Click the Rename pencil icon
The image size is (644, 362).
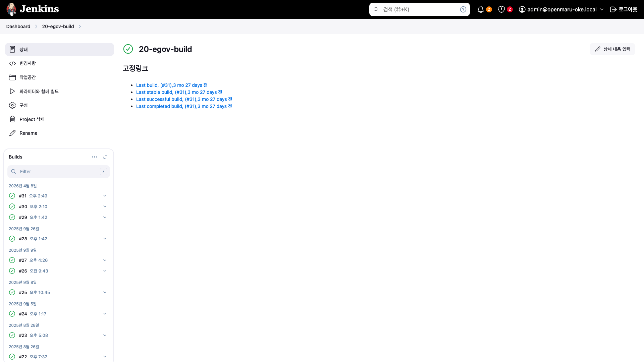pyautogui.click(x=12, y=133)
